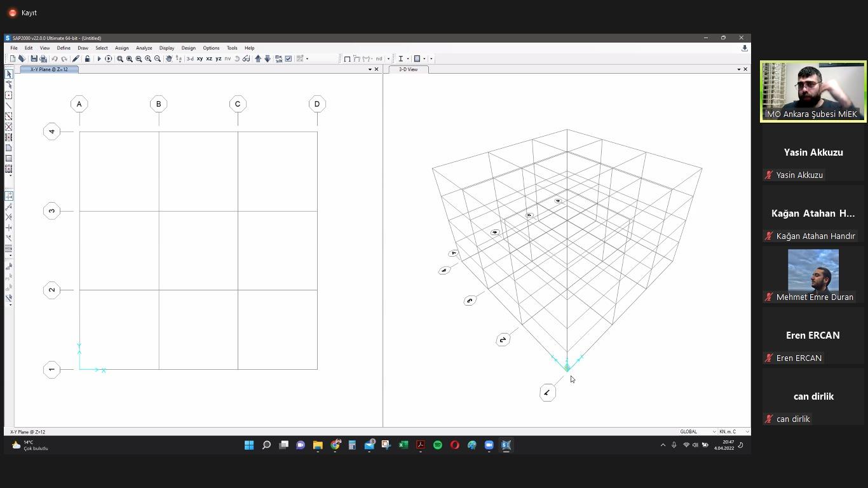Select the Draw Frame line tool
The height and width of the screenshot is (488, 868).
point(9,105)
